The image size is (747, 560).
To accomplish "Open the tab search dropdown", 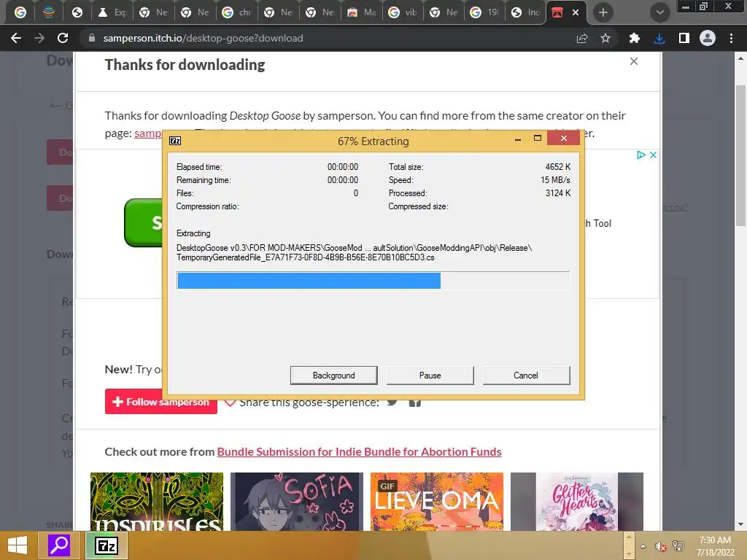I will (x=659, y=12).
